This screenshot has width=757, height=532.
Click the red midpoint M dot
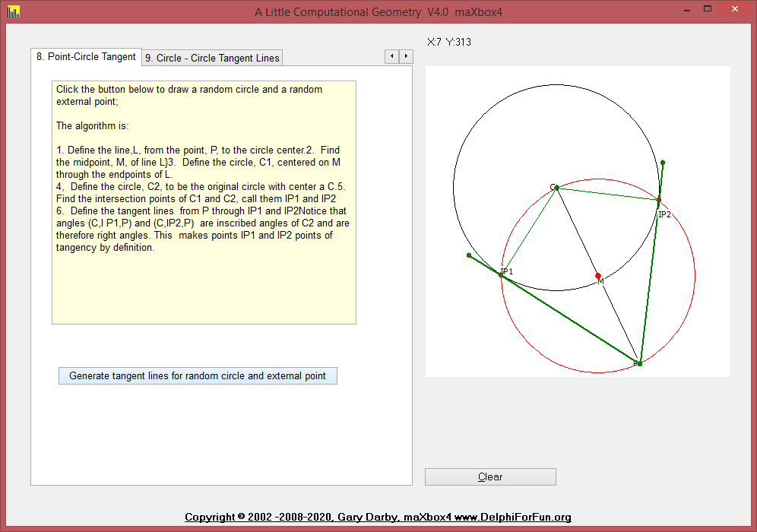pos(598,276)
